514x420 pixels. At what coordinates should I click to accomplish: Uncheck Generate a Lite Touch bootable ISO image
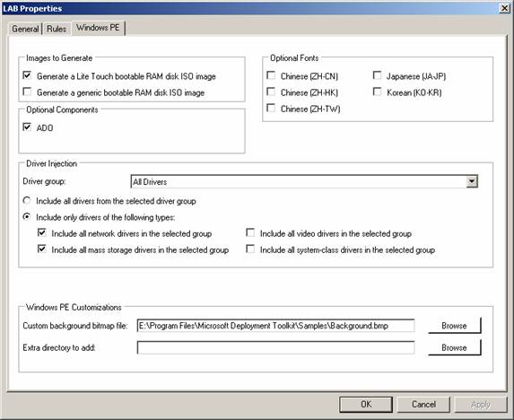click(x=27, y=75)
